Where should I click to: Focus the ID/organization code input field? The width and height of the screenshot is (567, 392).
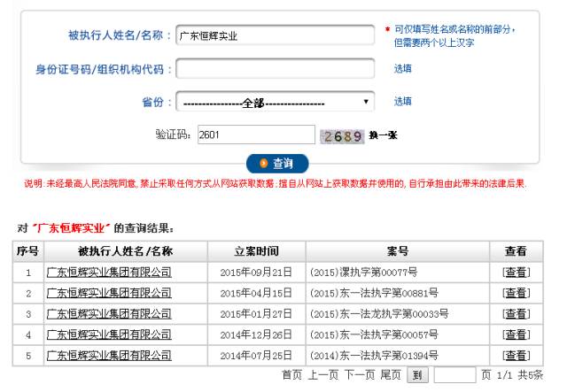point(276,68)
